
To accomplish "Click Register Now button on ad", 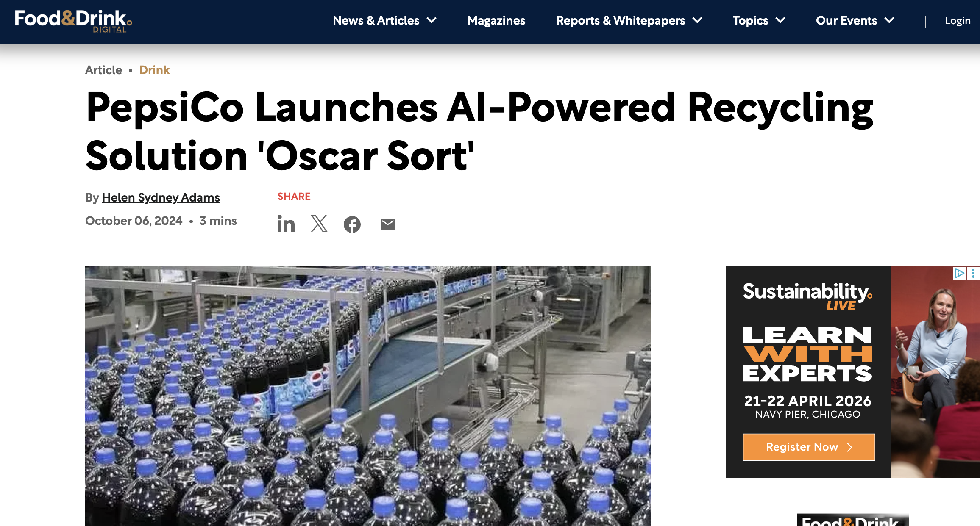I will [x=809, y=447].
